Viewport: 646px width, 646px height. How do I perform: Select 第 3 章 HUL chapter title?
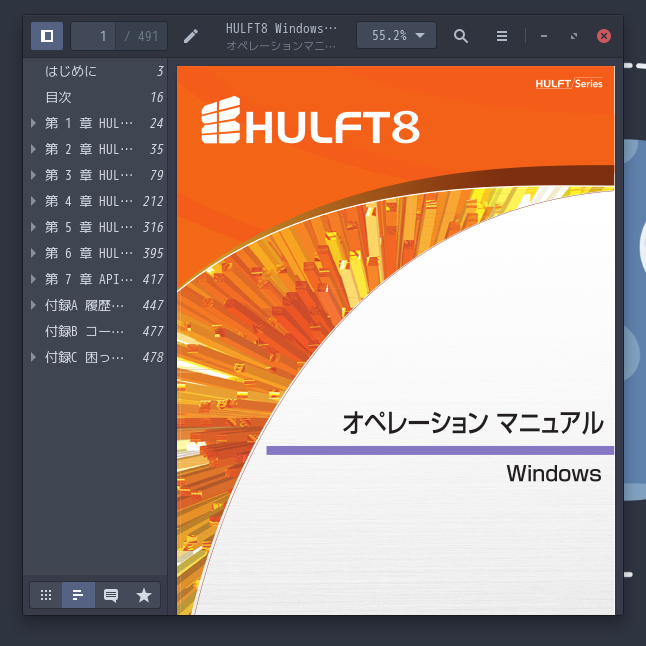click(89, 175)
